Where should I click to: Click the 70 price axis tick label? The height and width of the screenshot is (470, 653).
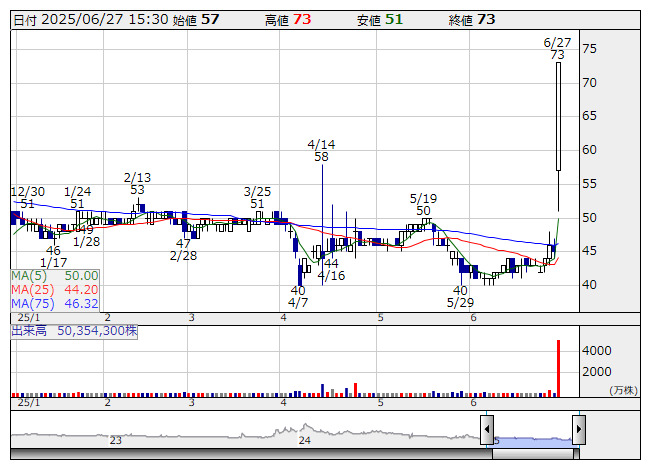point(589,83)
